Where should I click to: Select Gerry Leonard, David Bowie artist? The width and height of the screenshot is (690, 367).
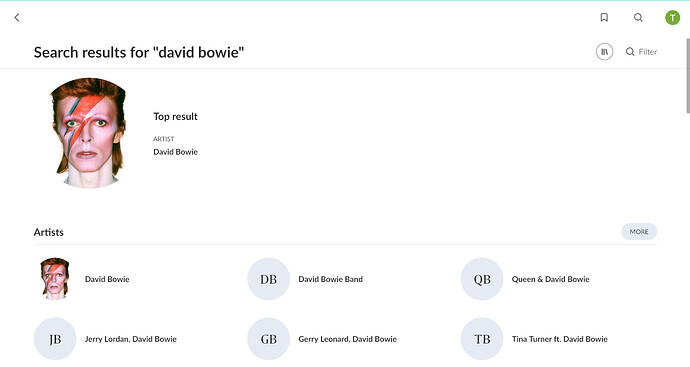(x=347, y=339)
